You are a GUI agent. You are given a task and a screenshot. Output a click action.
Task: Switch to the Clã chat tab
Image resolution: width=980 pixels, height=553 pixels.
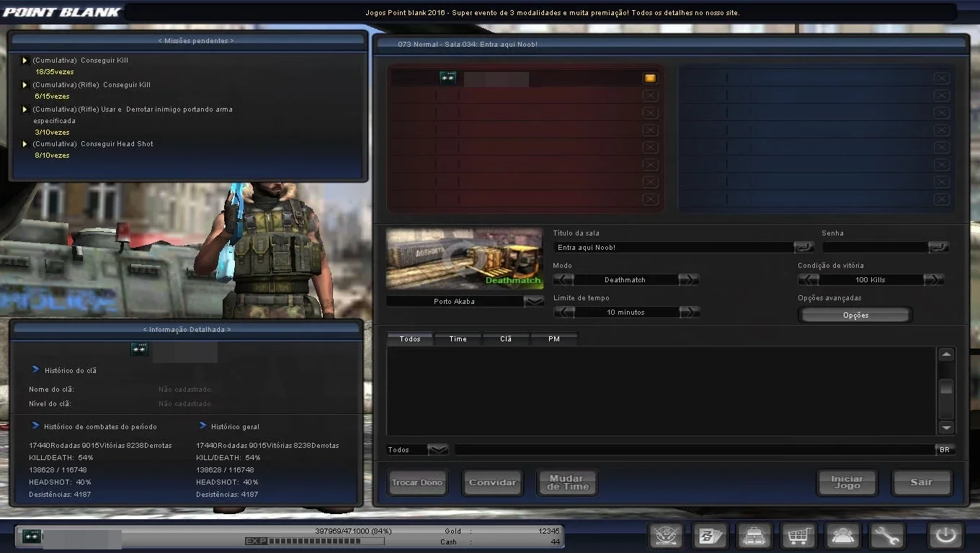(x=506, y=338)
